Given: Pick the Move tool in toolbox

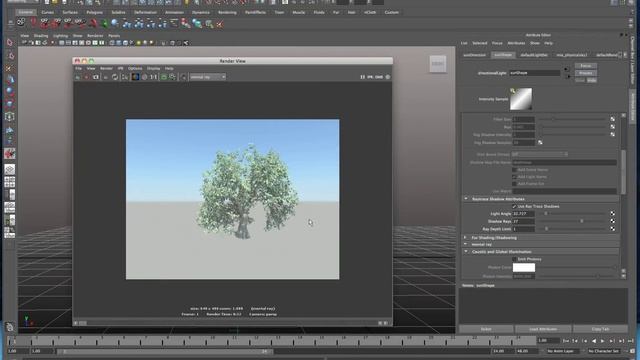Looking at the screenshot, I should click(10, 80).
